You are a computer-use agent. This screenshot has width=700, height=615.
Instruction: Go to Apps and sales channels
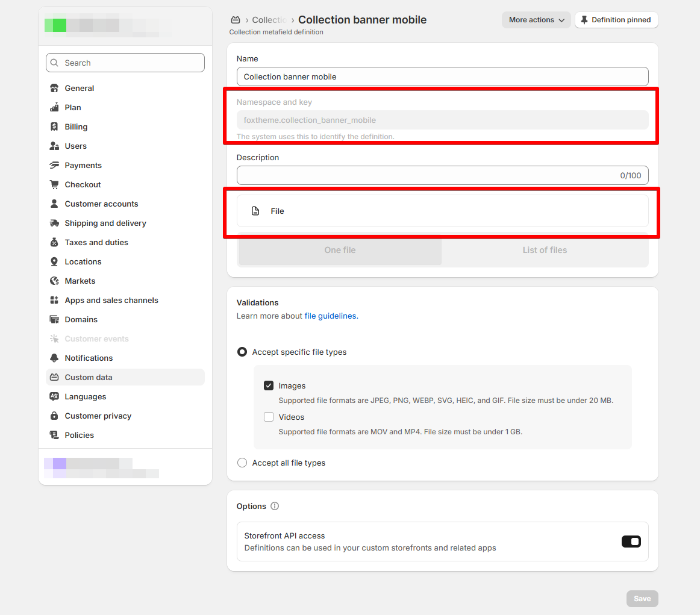point(111,300)
